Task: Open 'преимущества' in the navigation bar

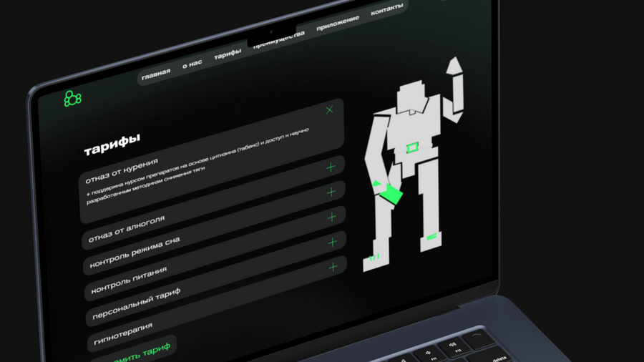Action: (x=279, y=39)
